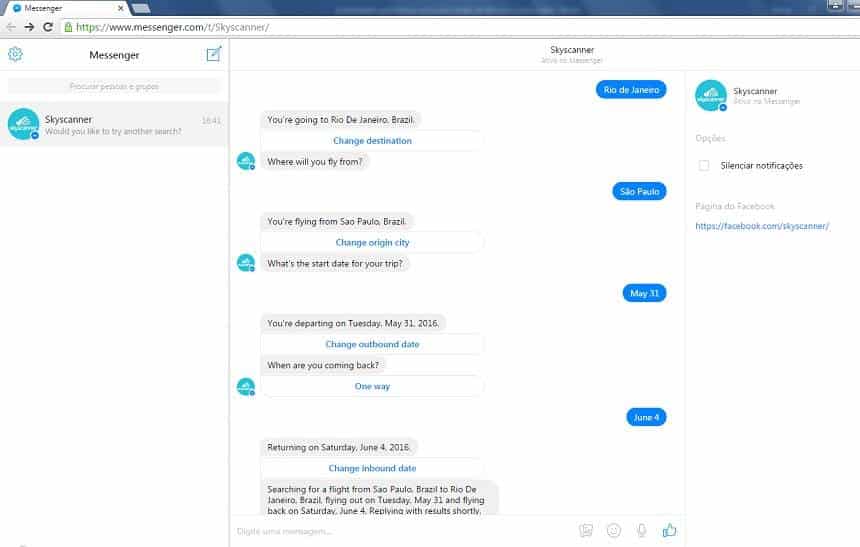This screenshot has width=860, height=547.
Task: Close the Messenger browser tab
Action: pyautogui.click(x=121, y=8)
